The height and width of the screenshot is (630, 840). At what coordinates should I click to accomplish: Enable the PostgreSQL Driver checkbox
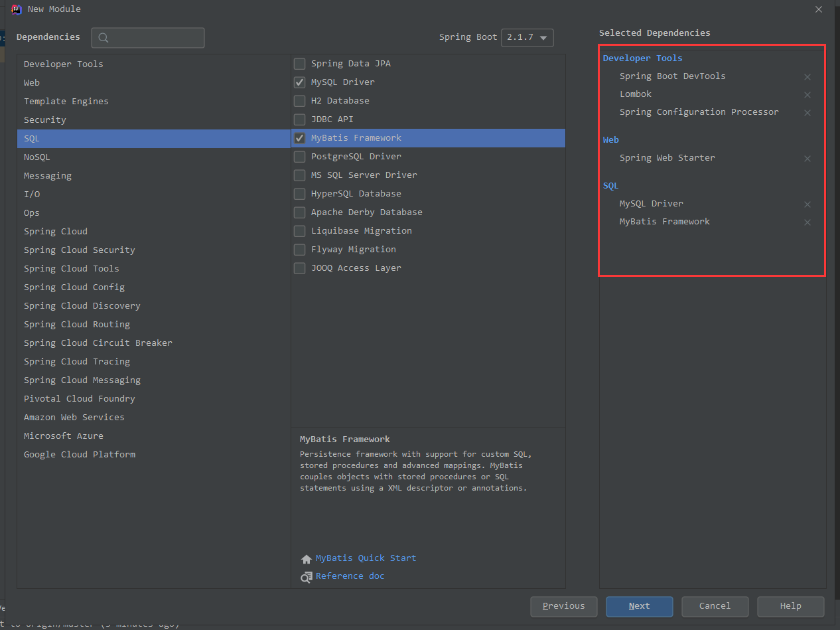(x=300, y=157)
